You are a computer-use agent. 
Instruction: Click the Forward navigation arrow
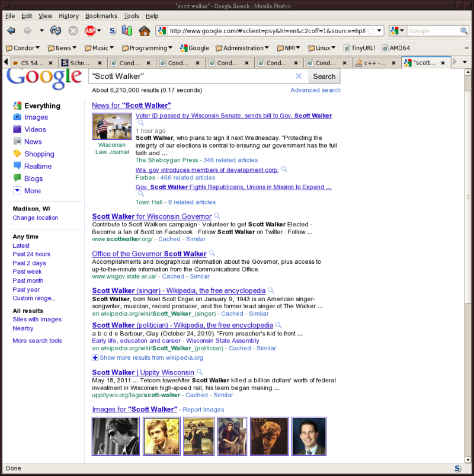pos(28,31)
